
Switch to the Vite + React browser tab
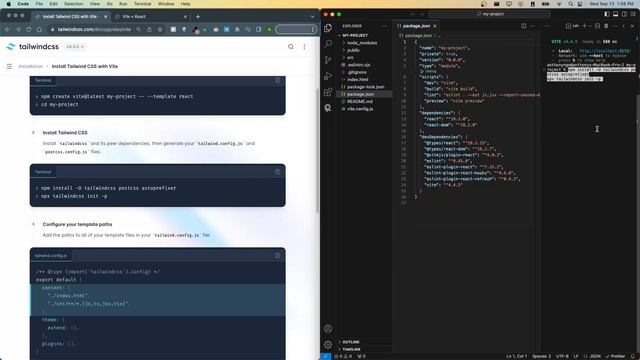pyautogui.click(x=150, y=17)
